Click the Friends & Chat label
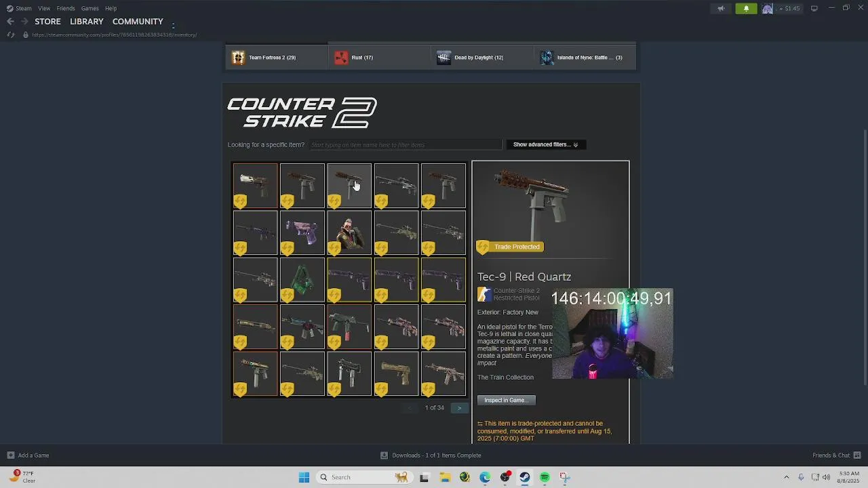Viewport: 868px width, 488px height. 831,455
